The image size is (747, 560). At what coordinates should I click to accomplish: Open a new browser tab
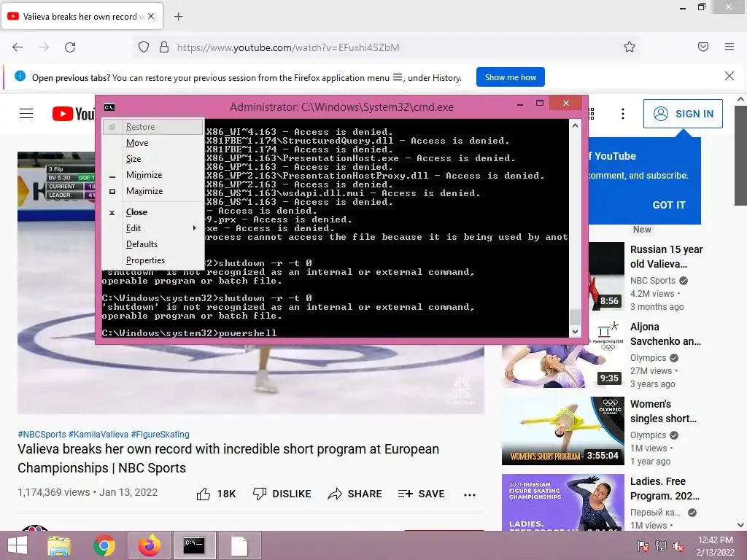pyautogui.click(x=178, y=17)
